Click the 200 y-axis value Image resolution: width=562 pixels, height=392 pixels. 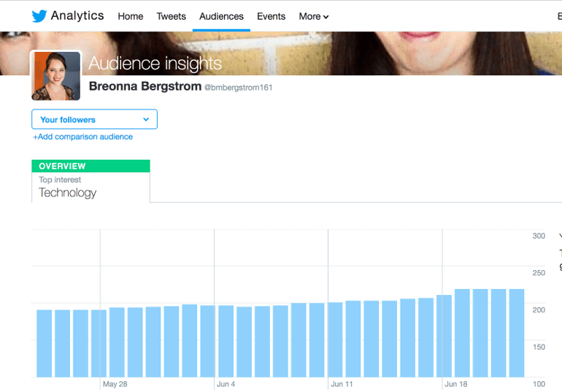tap(539, 310)
